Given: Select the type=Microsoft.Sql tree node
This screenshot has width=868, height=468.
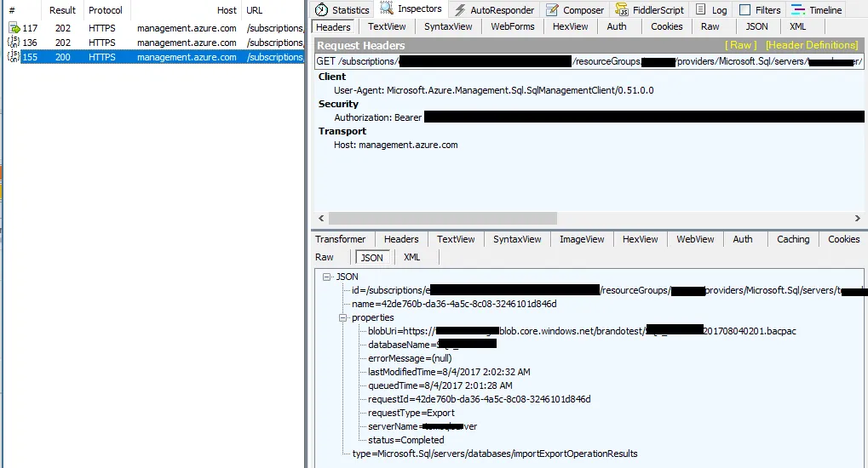Looking at the screenshot, I should [495, 454].
